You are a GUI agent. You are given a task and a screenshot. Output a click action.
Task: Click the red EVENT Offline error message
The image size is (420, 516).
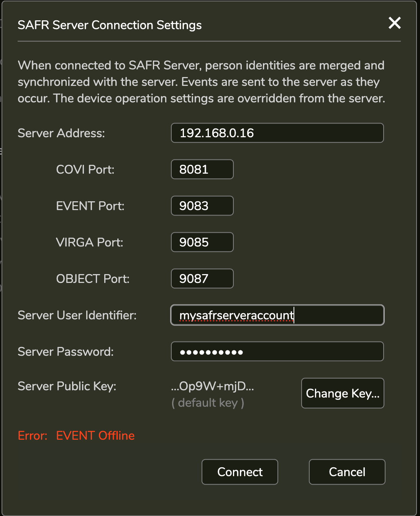click(x=95, y=435)
